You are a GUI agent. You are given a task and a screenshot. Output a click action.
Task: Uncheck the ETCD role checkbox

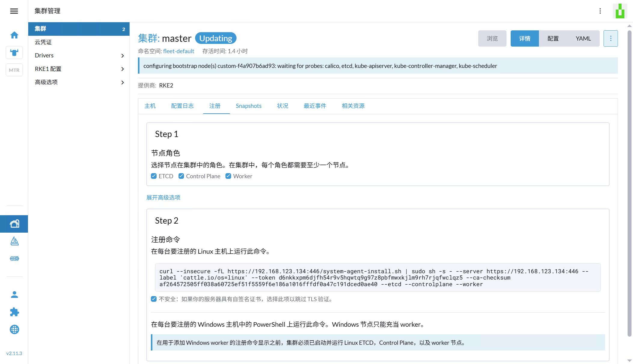pyautogui.click(x=154, y=176)
